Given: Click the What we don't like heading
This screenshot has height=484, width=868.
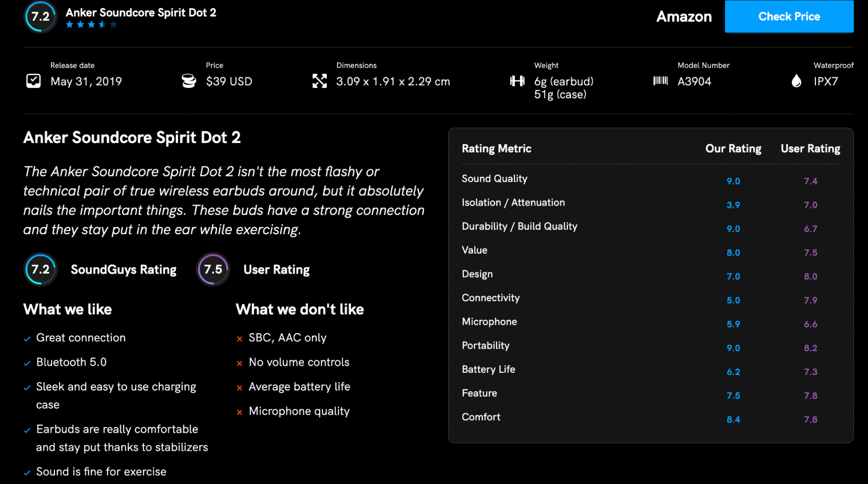Looking at the screenshot, I should coord(300,309).
